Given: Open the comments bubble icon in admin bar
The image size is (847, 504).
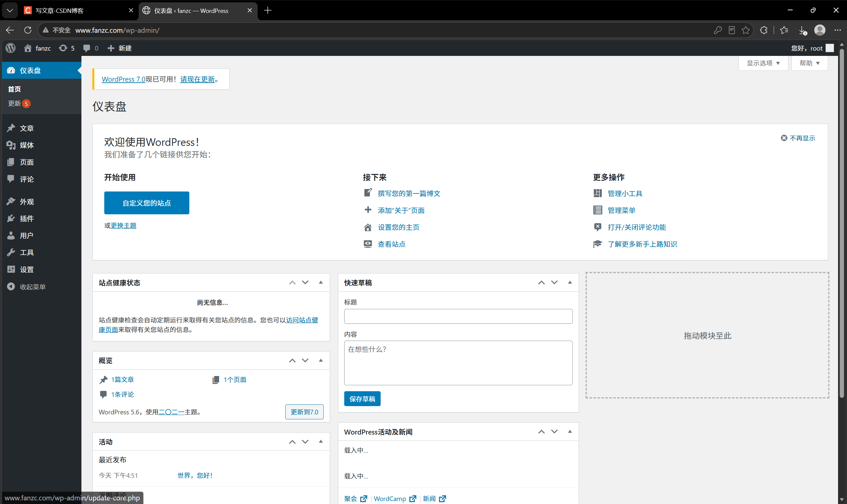Looking at the screenshot, I should click(90, 48).
